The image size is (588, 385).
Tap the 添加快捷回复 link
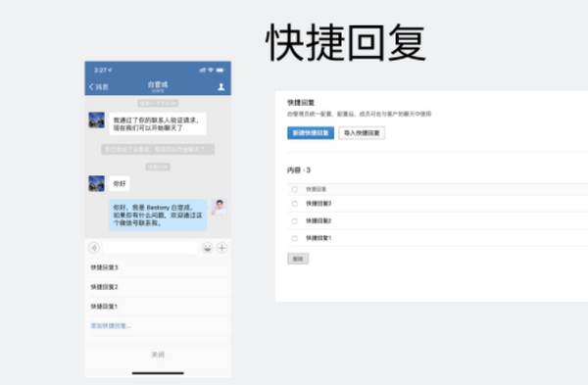point(111,326)
